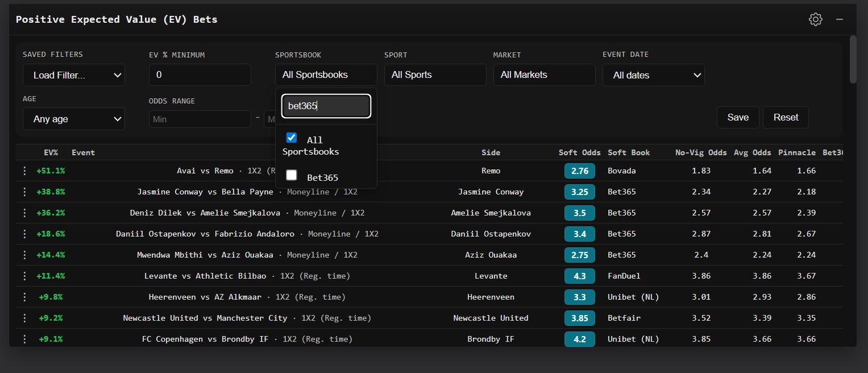Click the Save button
The height and width of the screenshot is (373, 868).
(x=737, y=117)
